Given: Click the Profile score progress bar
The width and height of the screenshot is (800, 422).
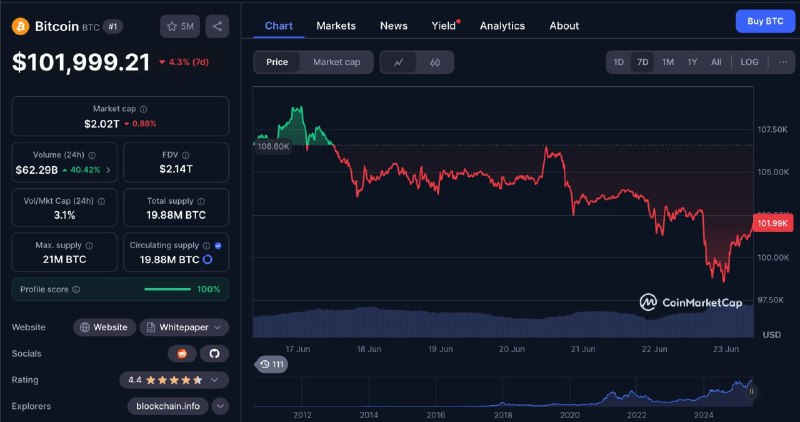Looking at the screenshot, I should (x=167, y=289).
